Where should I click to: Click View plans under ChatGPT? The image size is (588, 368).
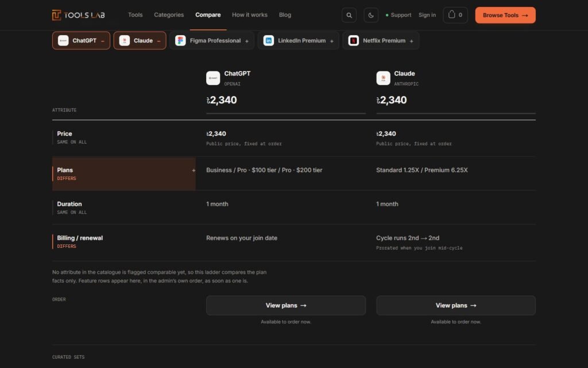(286, 305)
